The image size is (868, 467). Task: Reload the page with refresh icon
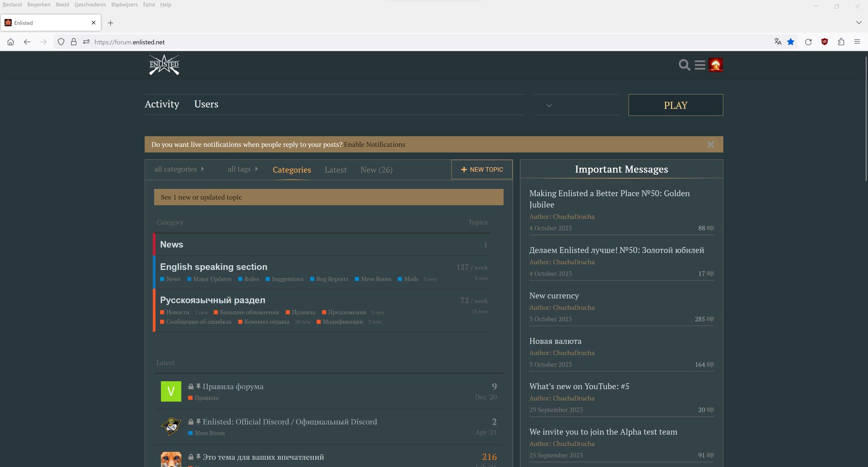click(x=808, y=42)
